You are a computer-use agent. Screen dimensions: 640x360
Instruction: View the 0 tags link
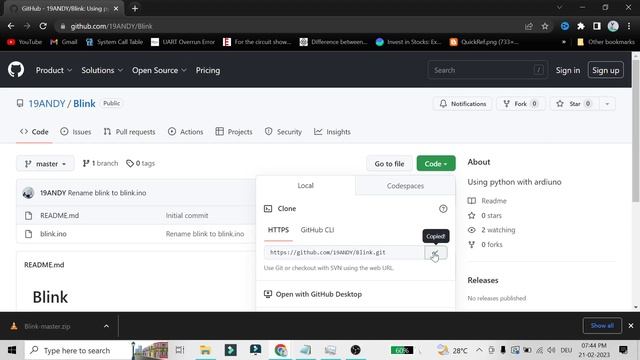click(x=140, y=163)
